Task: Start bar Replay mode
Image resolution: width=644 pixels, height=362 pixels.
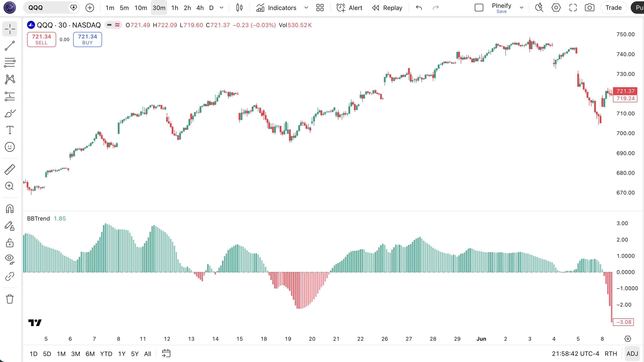Action: [387, 8]
